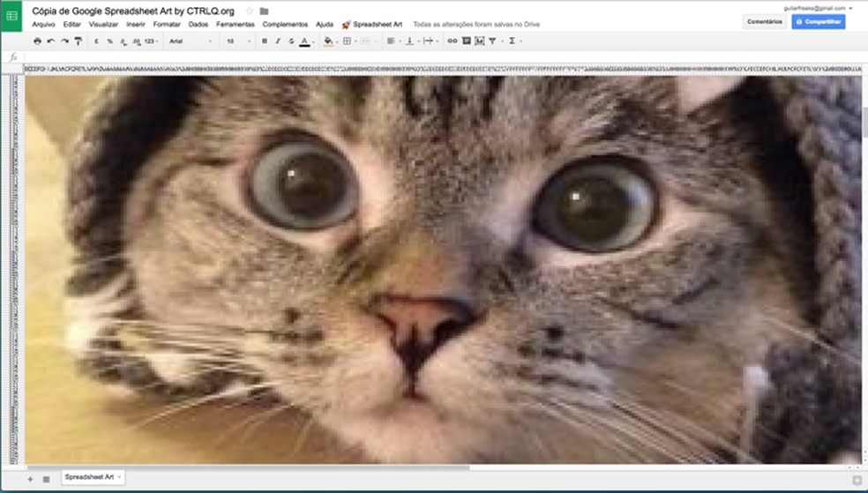Insert a chart
The height and width of the screenshot is (493, 868).
479,41
